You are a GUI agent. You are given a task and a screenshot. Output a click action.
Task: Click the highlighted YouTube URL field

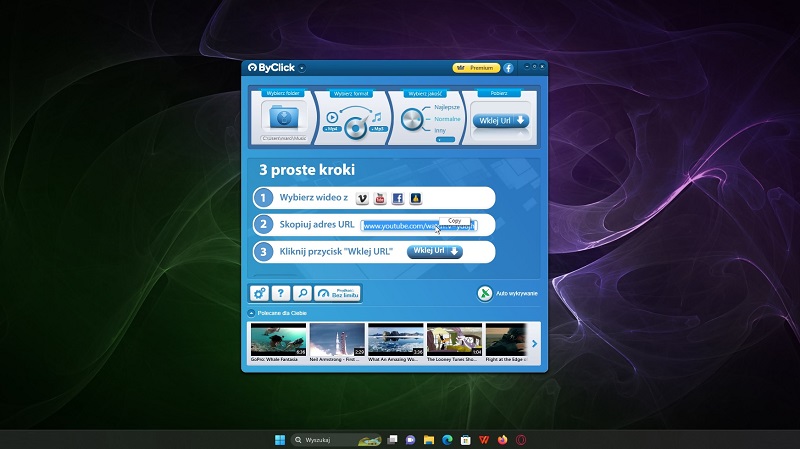pyautogui.click(x=419, y=226)
